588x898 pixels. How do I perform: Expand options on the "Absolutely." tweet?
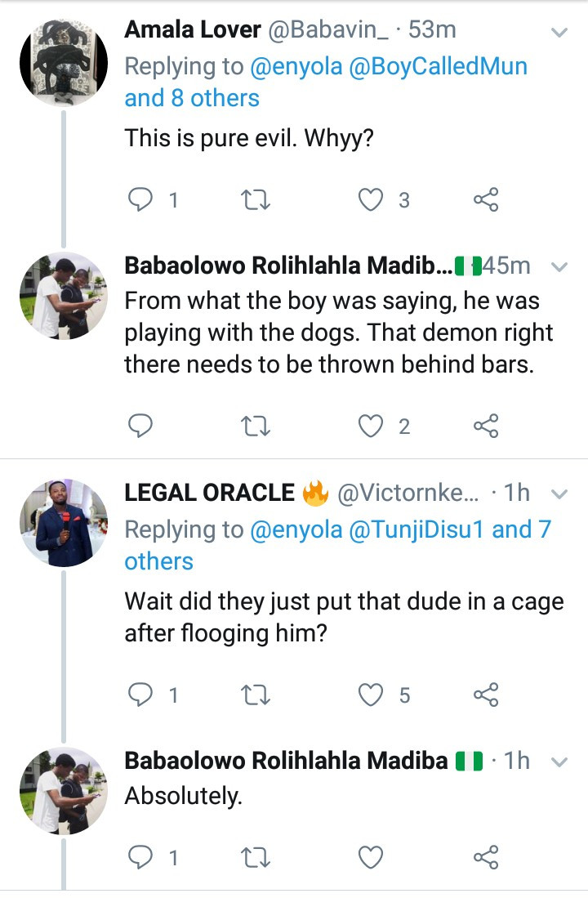(559, 762)
